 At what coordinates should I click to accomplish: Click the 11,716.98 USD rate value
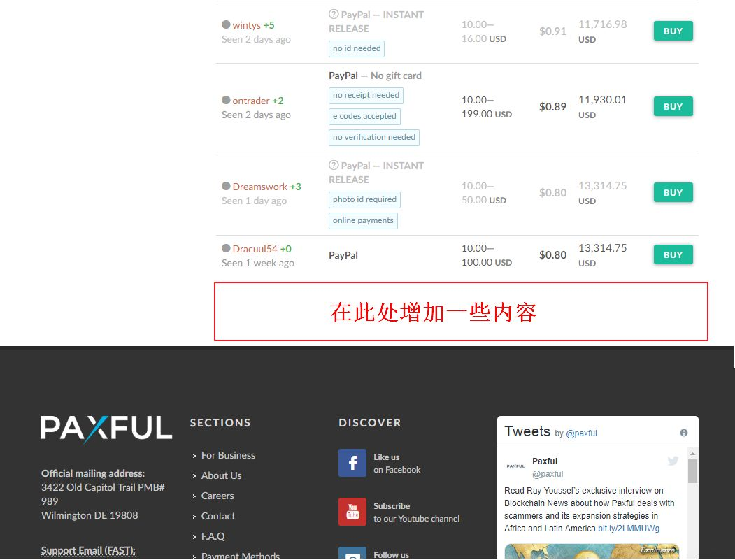point(602,31)
